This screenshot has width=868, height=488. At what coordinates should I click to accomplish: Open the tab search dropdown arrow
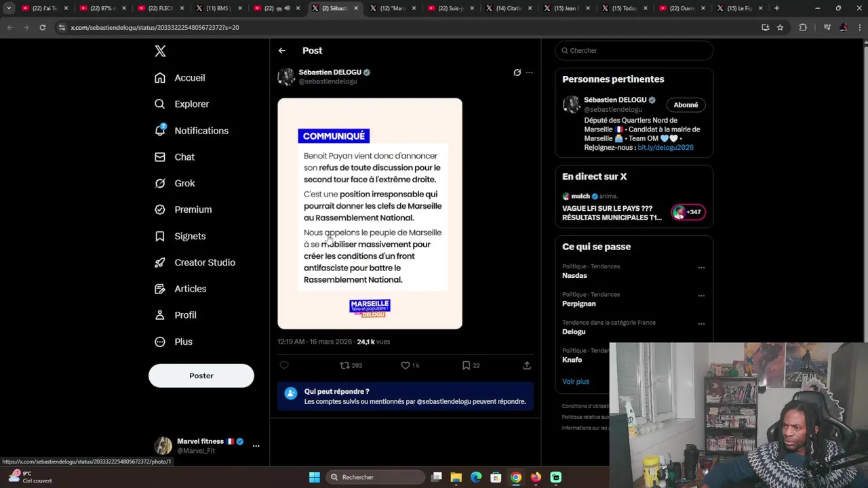[x=9, y=8]
